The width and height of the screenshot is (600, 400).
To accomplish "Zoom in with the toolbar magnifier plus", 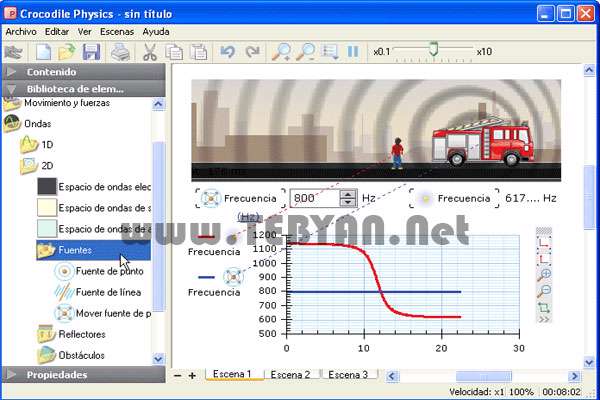I will coord(281,52).
